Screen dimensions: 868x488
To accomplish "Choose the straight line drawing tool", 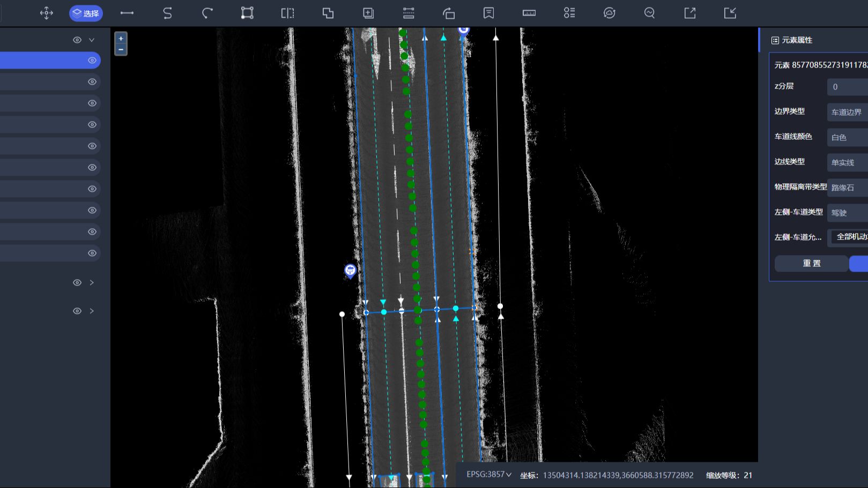I will point(127,13).
